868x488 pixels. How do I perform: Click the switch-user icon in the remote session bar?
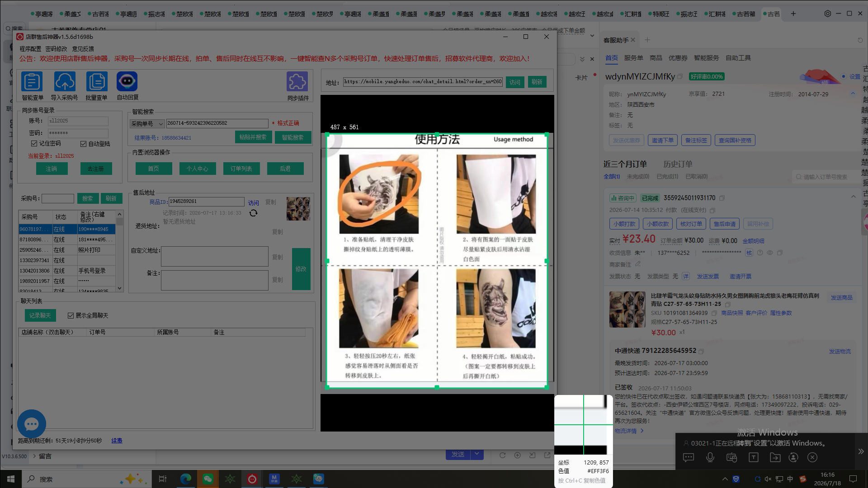(793, 458)
